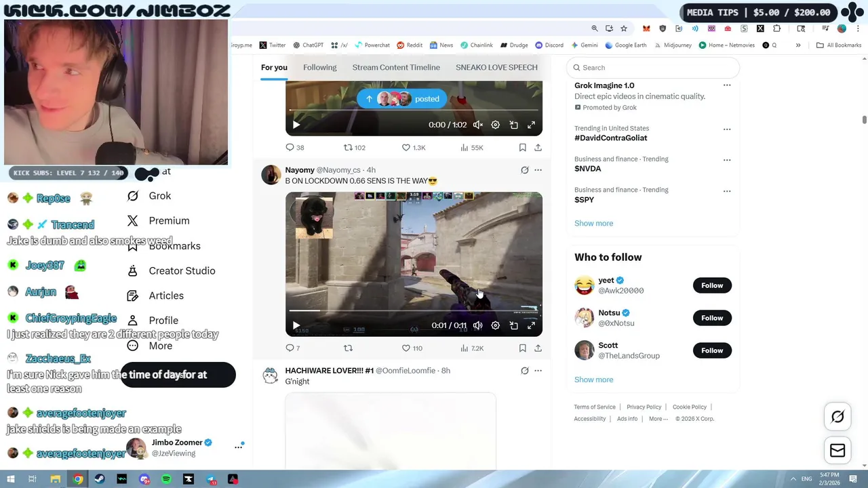This screenshot has width=868, height=488.
Task: Open the Terms of Service link
Action: (x=595, y=407)
